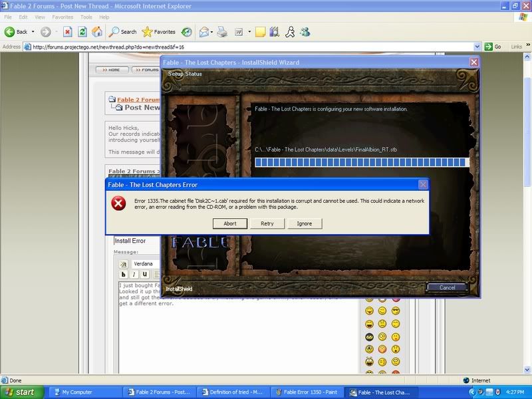The image size is (532, 399).
Task: Click the Windows Start button
Action: click(22, 392)
